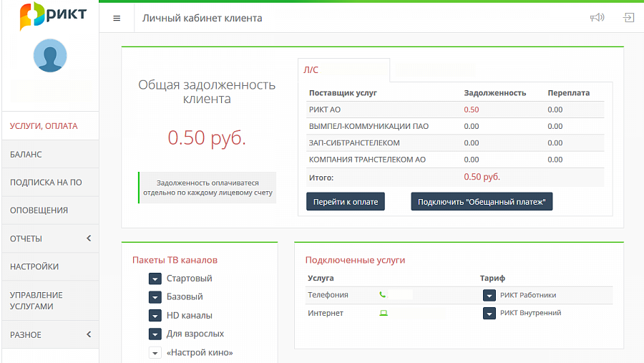Open the announcements megaphone icon

point(596,18)
